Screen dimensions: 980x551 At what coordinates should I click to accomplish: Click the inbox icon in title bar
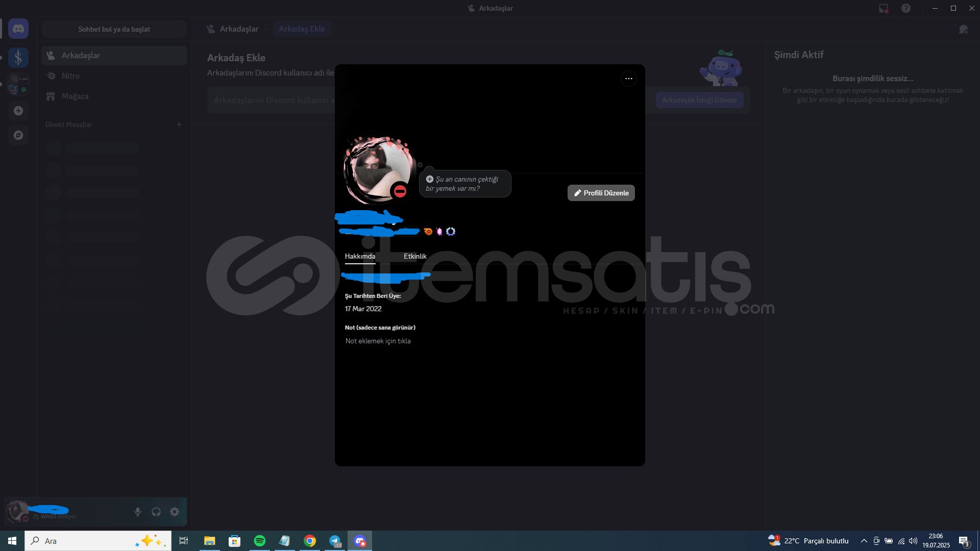click(x=884, y=8)
